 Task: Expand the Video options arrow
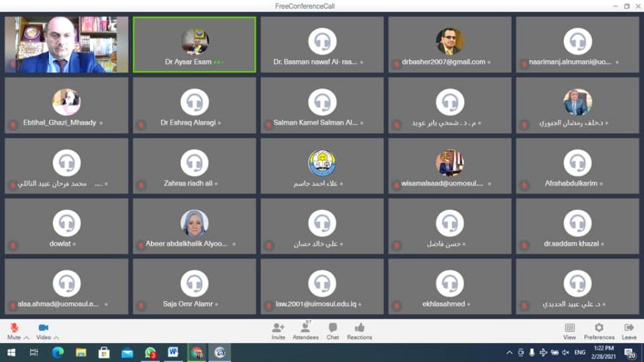[x=57, y=337]
